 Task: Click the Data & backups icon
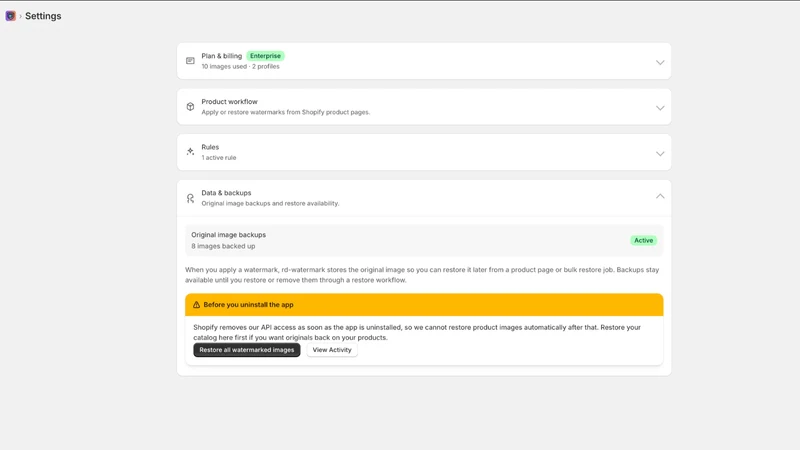[x=190, y=198]
